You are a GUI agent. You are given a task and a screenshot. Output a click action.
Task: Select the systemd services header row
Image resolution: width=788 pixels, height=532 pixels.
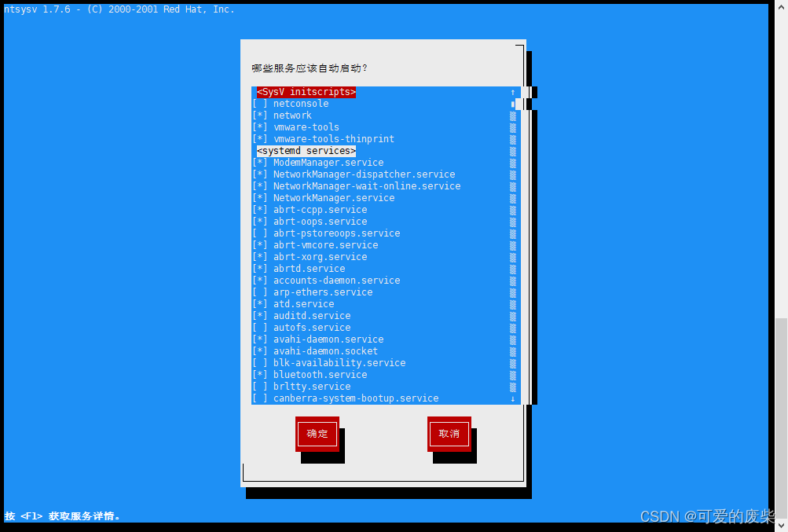click(306, 151)
